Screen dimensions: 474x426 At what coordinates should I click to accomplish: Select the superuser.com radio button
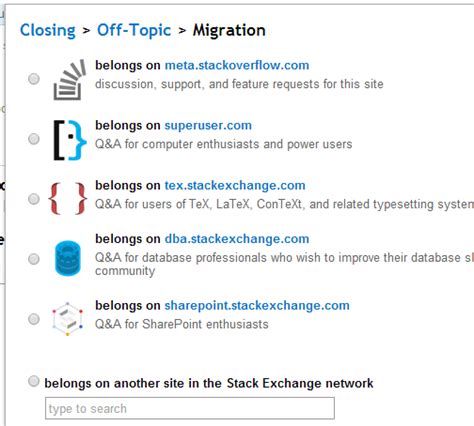coord(34,139)
